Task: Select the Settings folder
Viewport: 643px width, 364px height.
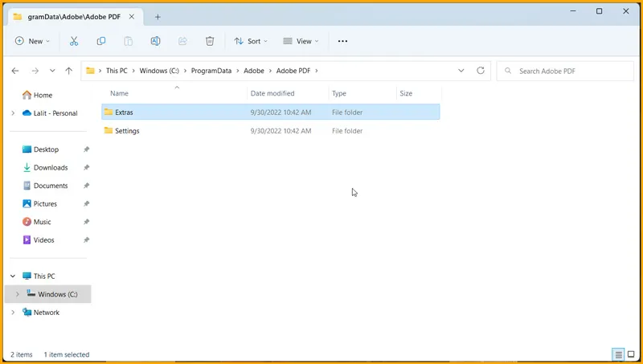Action: pyautogui.click(x=127, y=131)
